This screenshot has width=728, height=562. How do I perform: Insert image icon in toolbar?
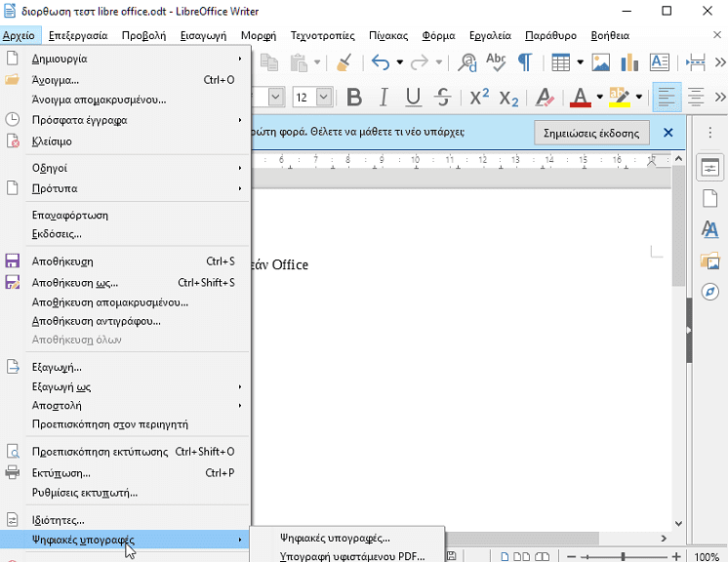click(601, 62)
